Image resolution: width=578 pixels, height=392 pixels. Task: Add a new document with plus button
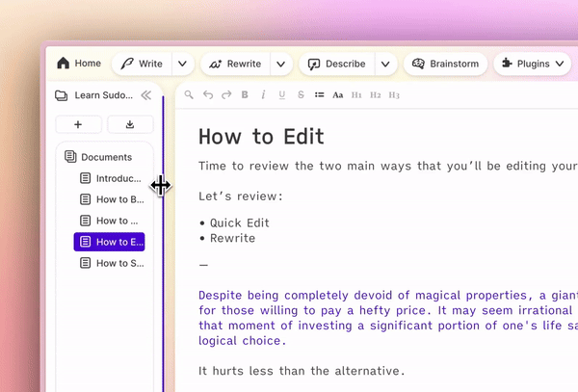tap(78, 124)
